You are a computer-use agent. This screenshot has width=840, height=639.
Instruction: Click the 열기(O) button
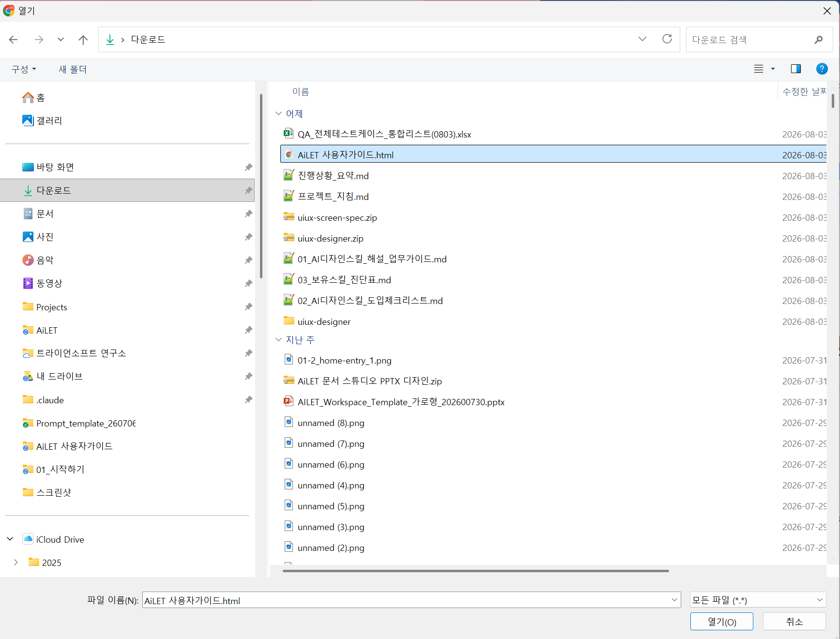[x=721, y=622]
